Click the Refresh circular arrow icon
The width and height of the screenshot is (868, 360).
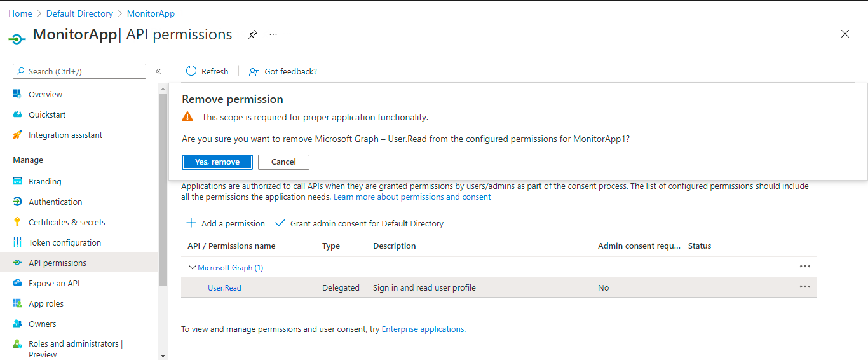tap(191, 71)
